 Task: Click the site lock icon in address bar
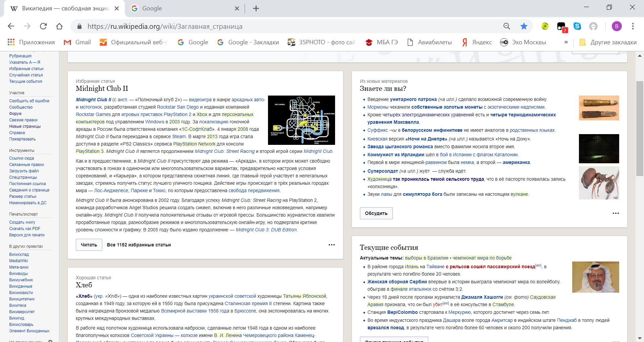pyautogui.click(x=79, y=26)
